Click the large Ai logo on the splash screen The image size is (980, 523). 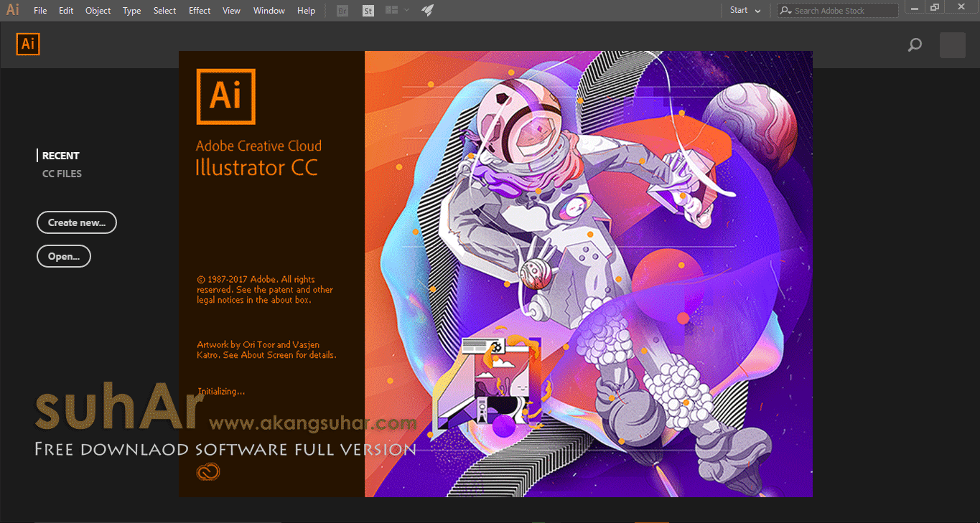click(x=225, y=96)
